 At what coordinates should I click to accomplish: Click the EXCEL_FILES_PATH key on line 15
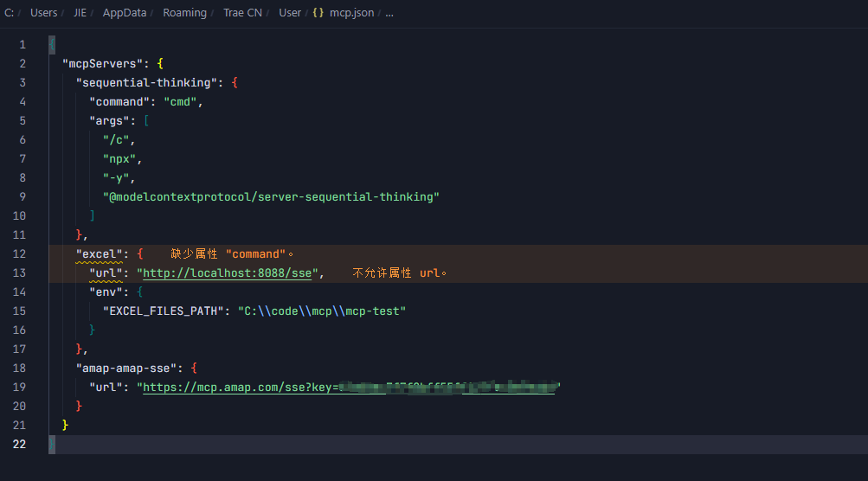pos(164,311)
